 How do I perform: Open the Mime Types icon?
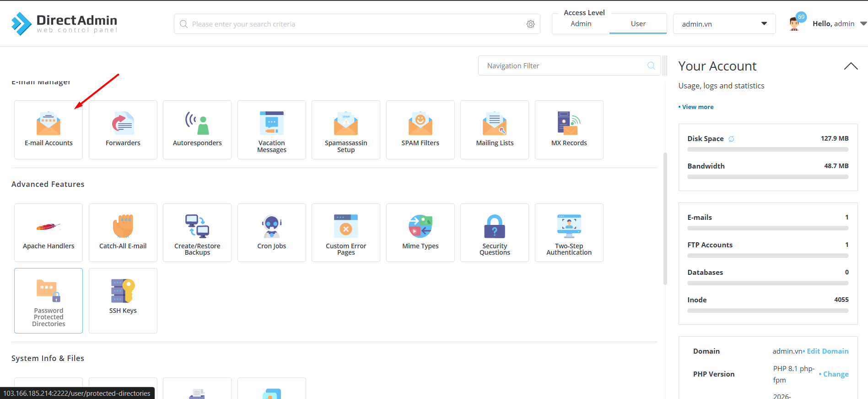point(420,233)
